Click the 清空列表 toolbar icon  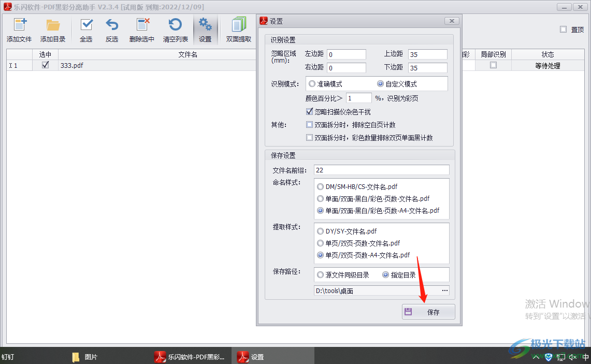pos(175,25)
